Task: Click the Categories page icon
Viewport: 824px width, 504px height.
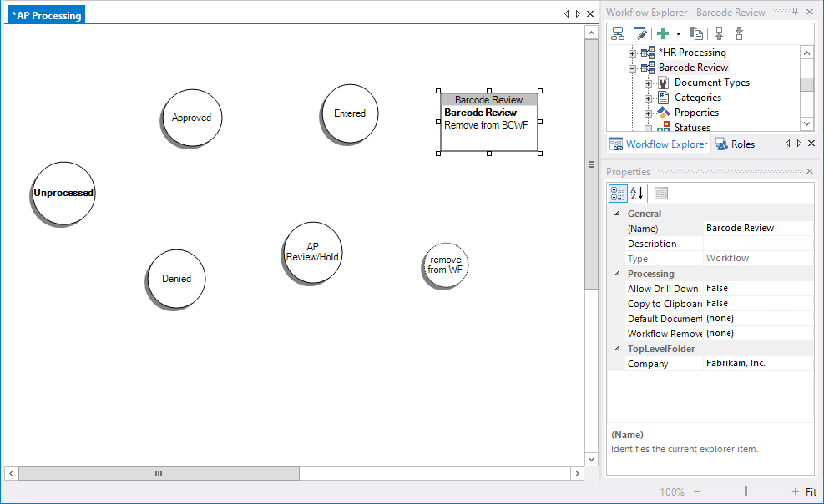Action: [663, 97]
